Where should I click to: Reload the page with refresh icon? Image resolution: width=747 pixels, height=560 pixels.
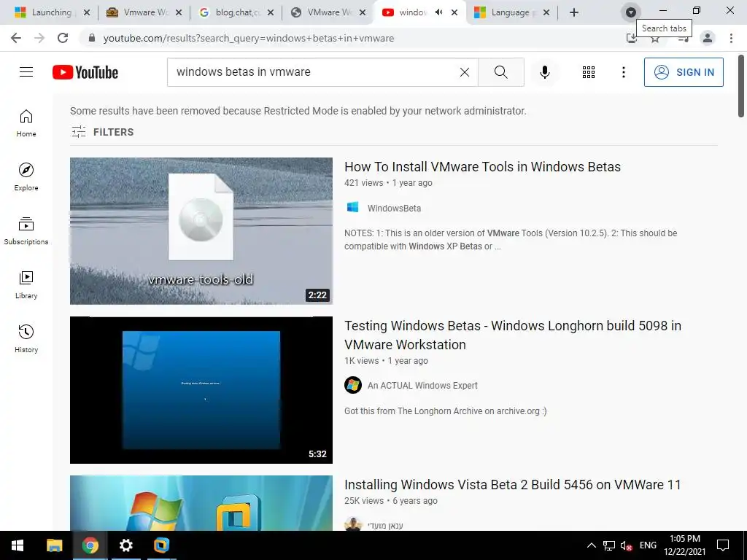click(x=63, y=38)
